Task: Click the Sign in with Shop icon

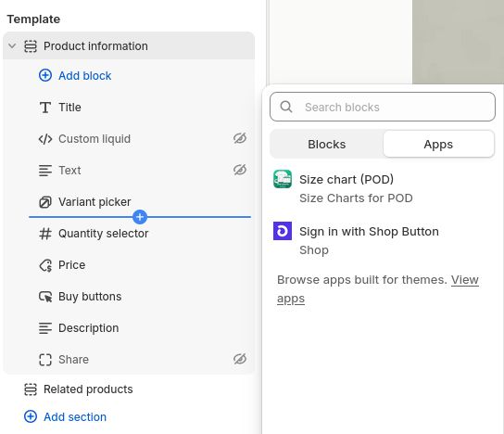Action: tap(283, 231)
